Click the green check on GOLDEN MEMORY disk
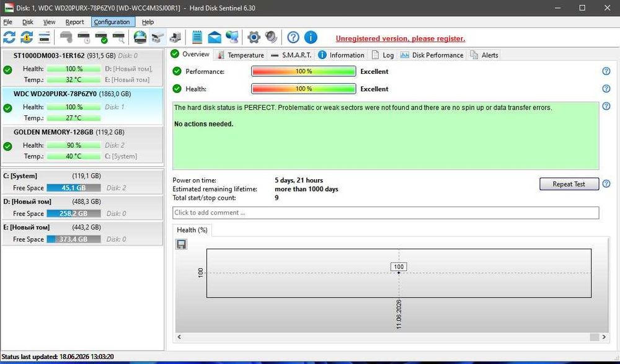Viewport: 620px width, 364px height. pos(7,146)
